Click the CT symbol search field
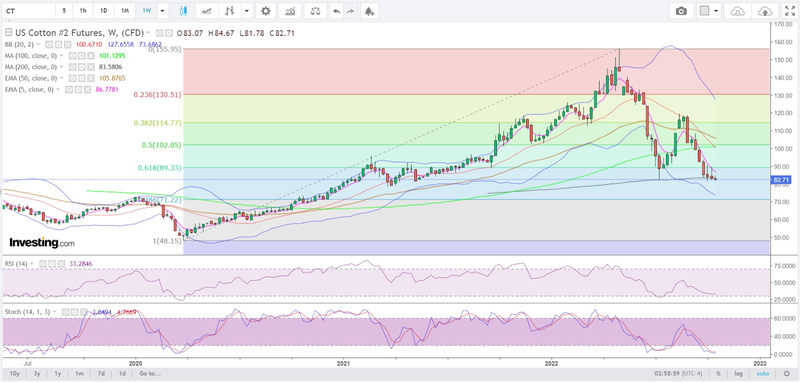The width and height of the screenshot is (800, 382). point(28,10)
